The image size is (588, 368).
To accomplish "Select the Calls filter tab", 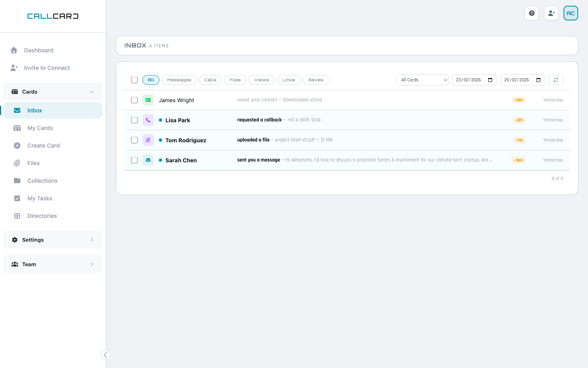I will click(210, 80).
